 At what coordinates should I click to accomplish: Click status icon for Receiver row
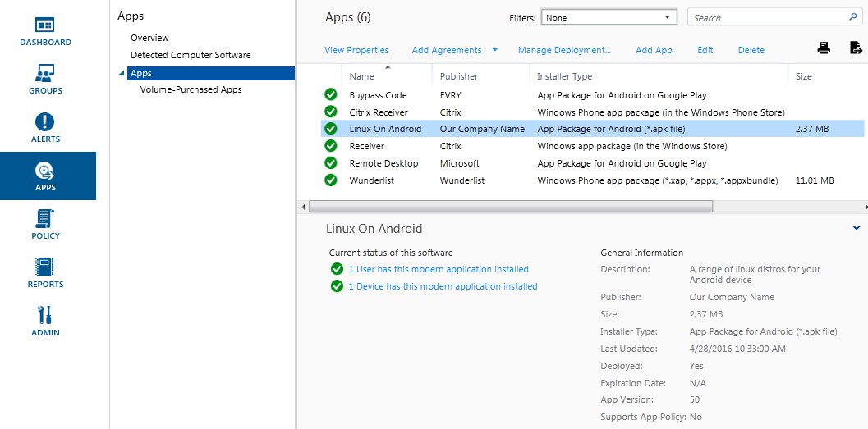330,146
